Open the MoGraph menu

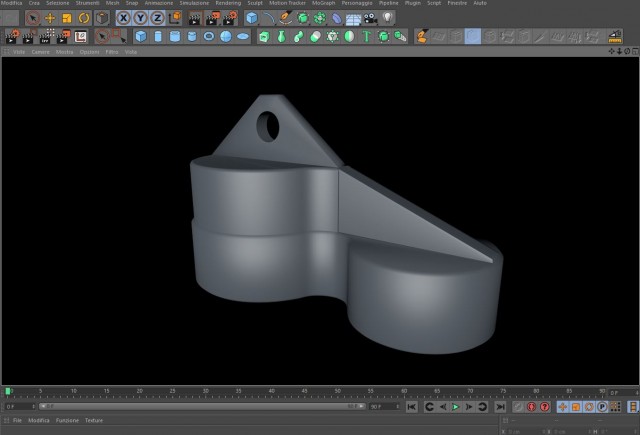[x=323, y=3]
